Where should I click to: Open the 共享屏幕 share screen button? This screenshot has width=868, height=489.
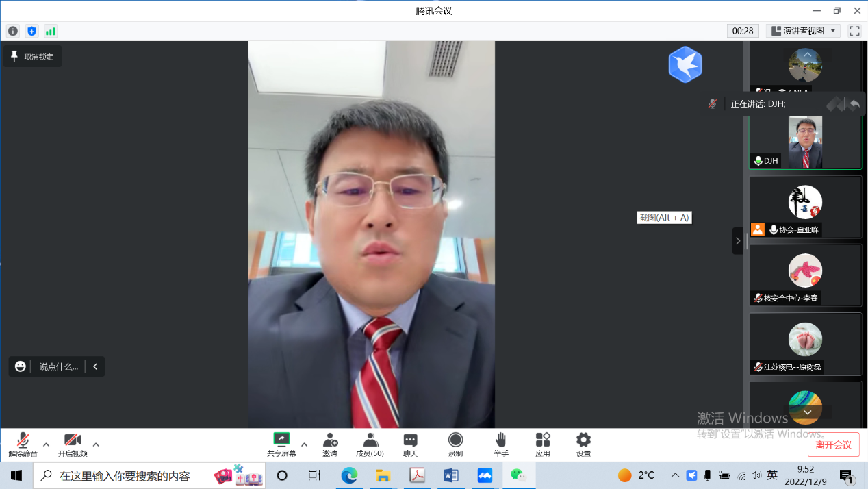click(x=281, y=444)
